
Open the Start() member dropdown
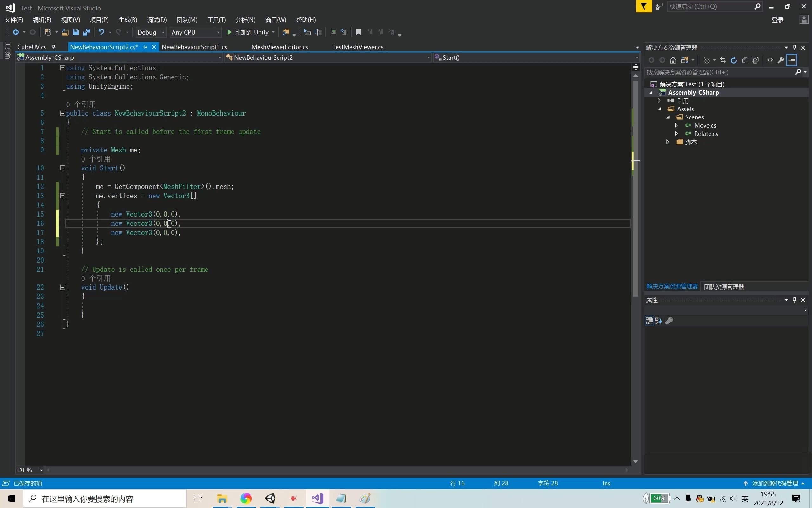(x=536, y=57)
